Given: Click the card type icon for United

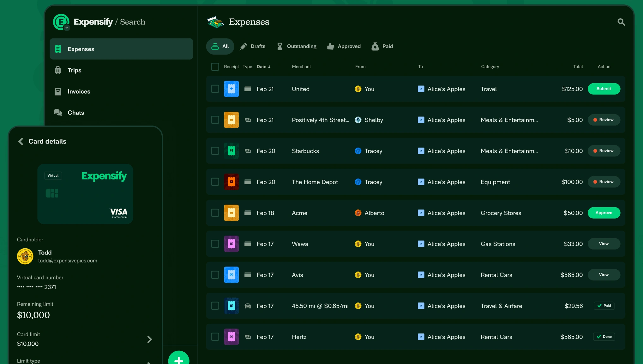Looking at the screenshot, I should [248, 89].
